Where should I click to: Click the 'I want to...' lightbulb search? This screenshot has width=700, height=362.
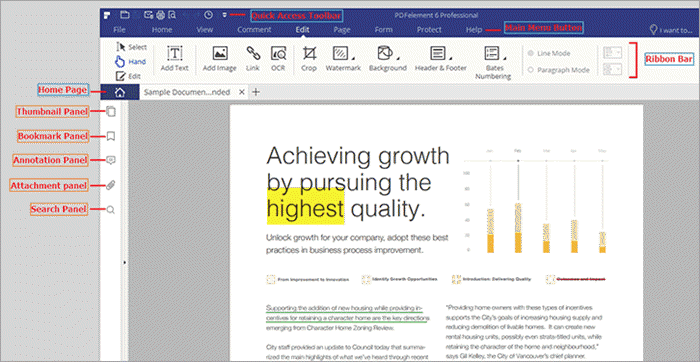point(671,30)
